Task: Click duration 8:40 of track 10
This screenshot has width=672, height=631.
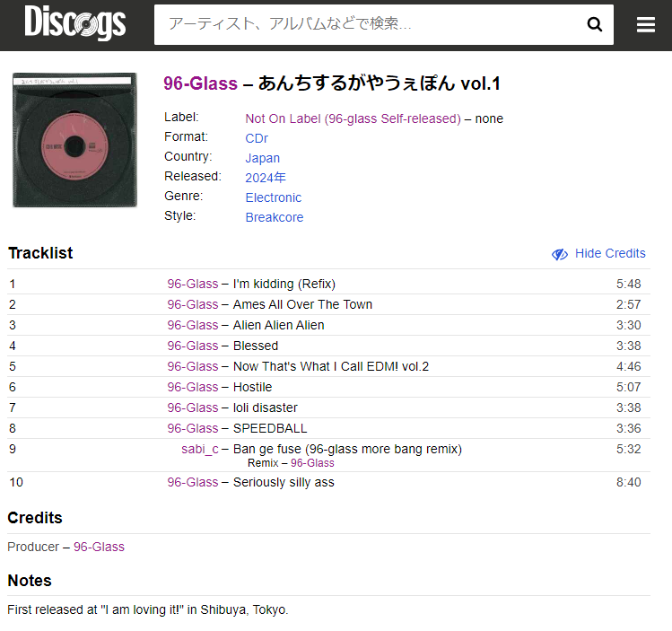Action: 628,482
